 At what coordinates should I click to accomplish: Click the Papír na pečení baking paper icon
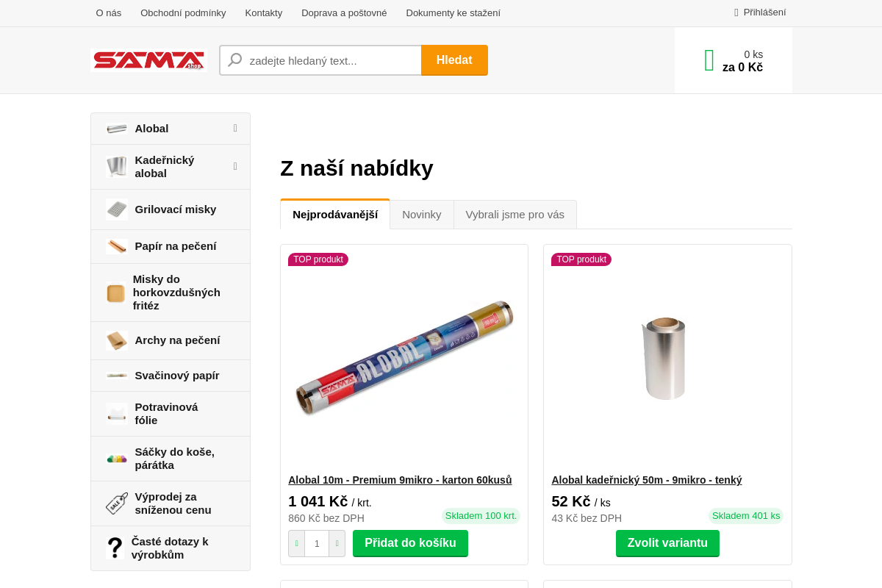coord(116,246)
